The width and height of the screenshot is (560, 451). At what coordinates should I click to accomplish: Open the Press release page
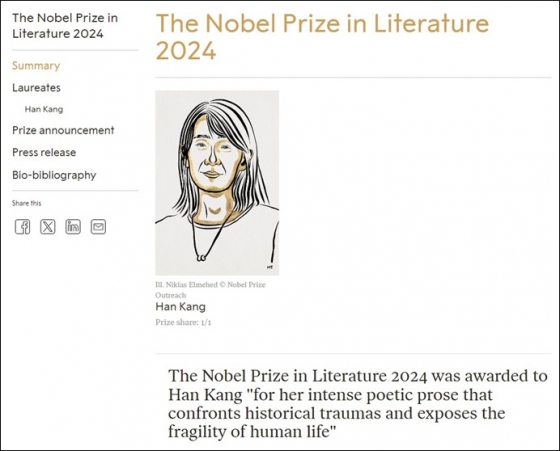coord(44,152)
